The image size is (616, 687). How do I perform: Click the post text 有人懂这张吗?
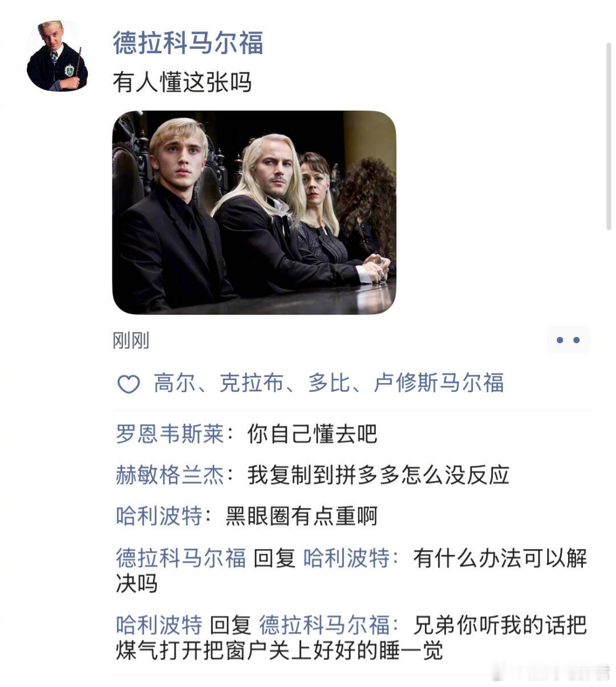coord(183,82)
